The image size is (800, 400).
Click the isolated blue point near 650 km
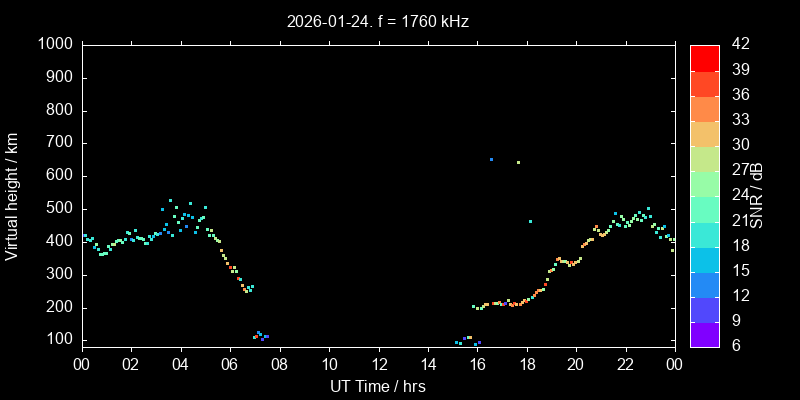point(491,159)
